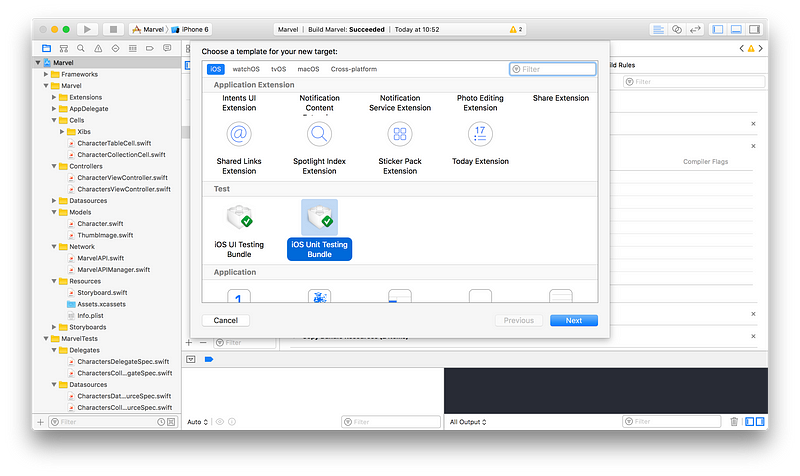This screenshot has width=800, height=476.
Task: Open CharacterTableCell.swift file
Action: click(114, 143)
